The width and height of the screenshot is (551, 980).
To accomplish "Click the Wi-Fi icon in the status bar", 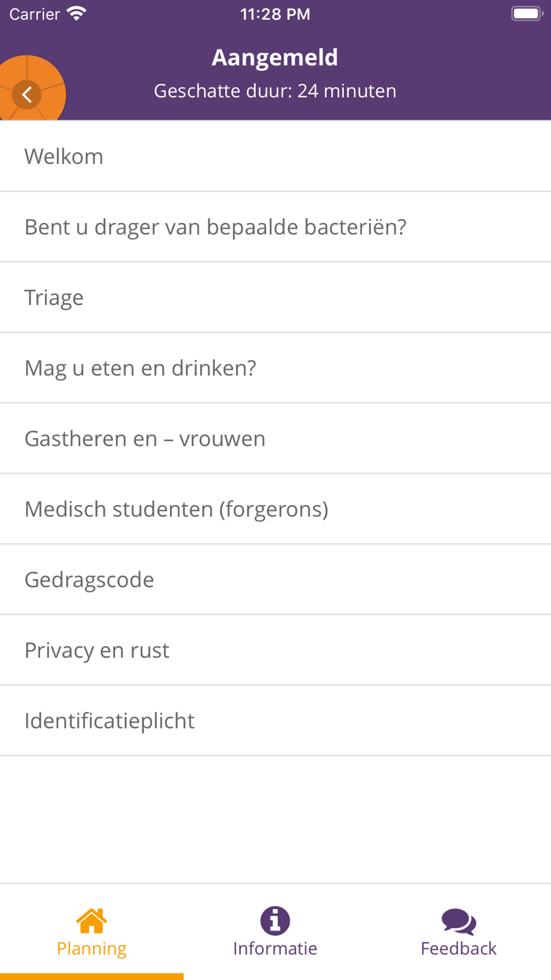I will (x=75, y=13).
